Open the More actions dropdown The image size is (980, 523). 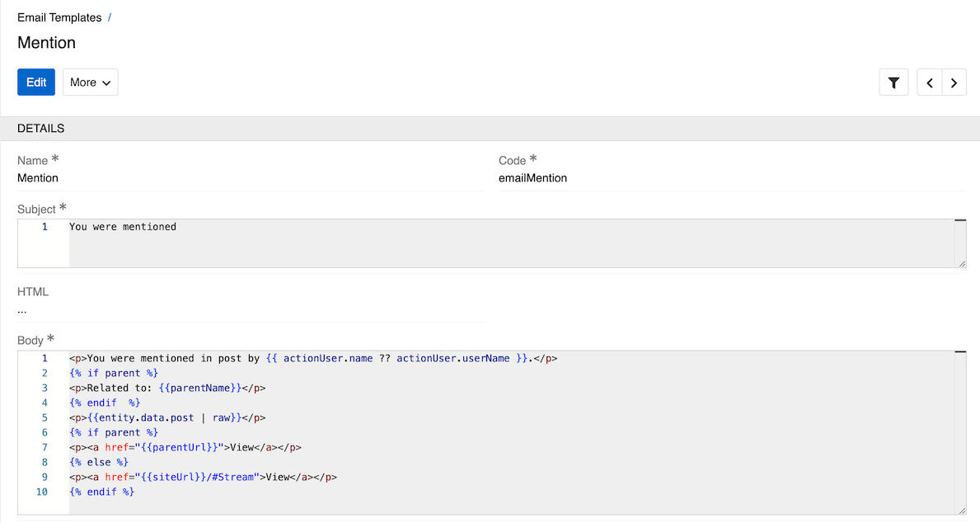tap(90, 82)
